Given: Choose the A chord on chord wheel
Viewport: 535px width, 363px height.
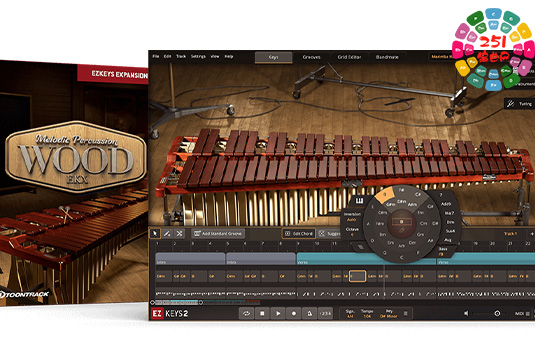Looking at the screenshot, I should coord(368,224).
